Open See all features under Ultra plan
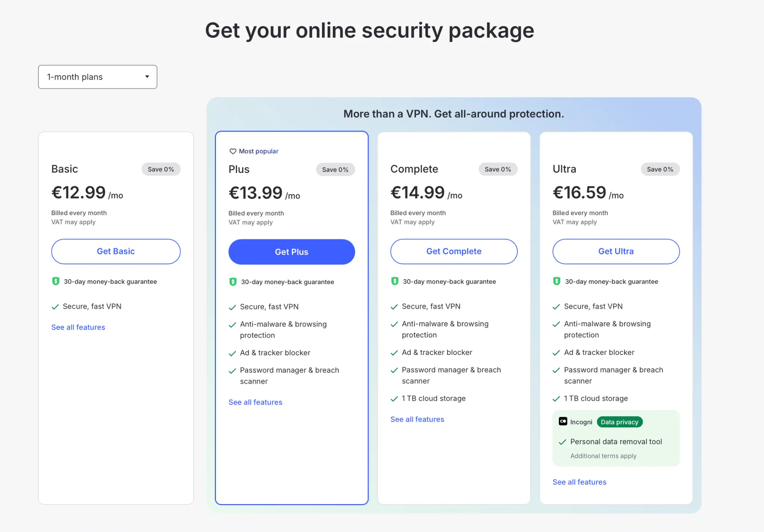 580,482
